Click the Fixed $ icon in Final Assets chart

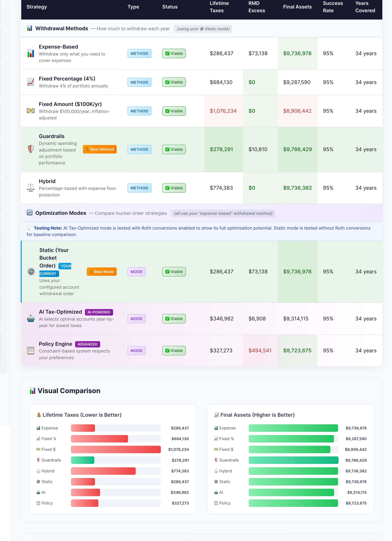coord(216,449)
